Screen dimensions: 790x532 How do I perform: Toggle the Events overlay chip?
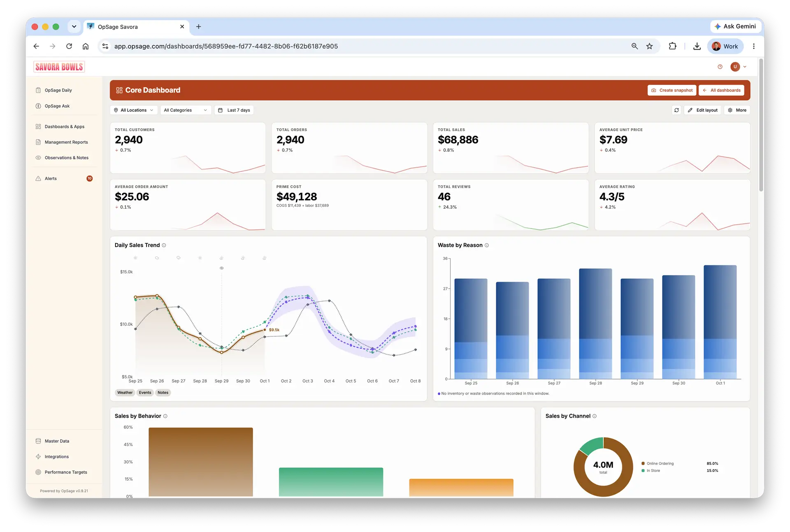(x=145, y=392)
